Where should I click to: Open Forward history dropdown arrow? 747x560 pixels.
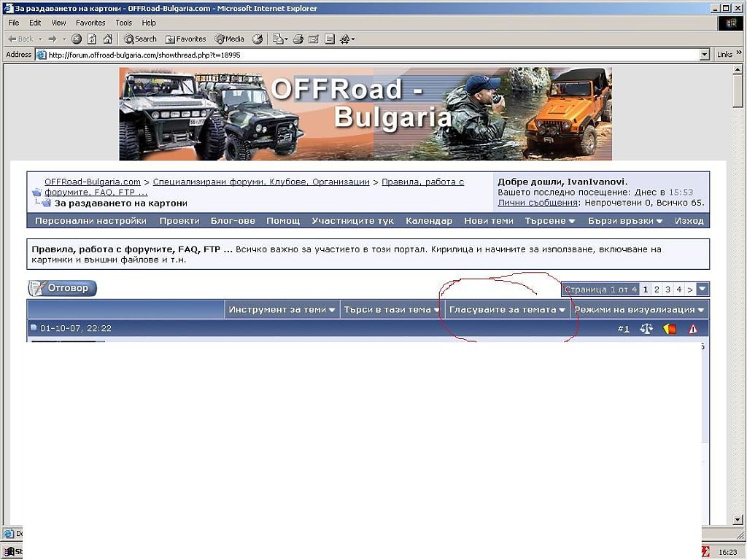64,39
